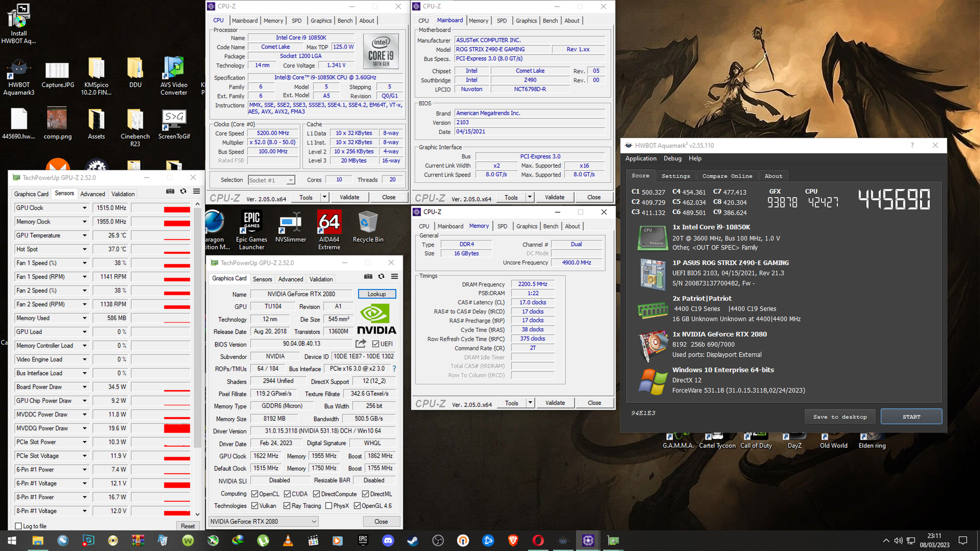Click START button in HWBOT Aquamark
980x551 pixels.
tap(911, 417)
